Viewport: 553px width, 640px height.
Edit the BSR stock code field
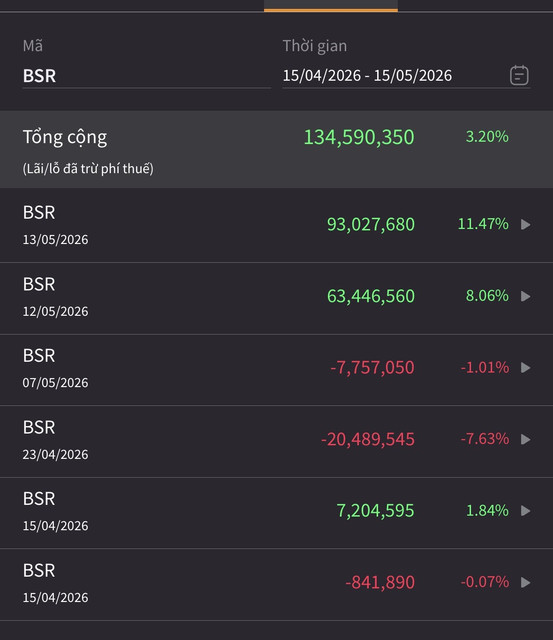[x=147, y=76]
